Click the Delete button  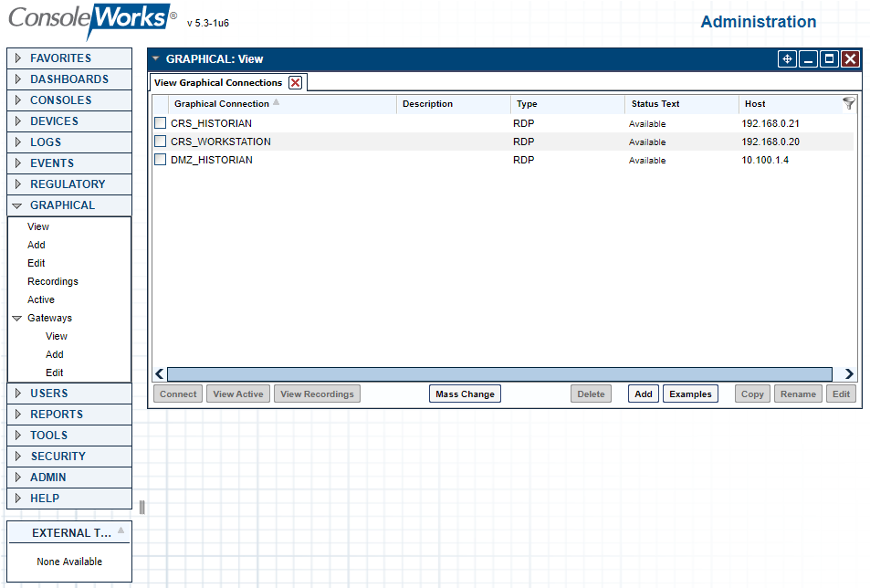591,394
